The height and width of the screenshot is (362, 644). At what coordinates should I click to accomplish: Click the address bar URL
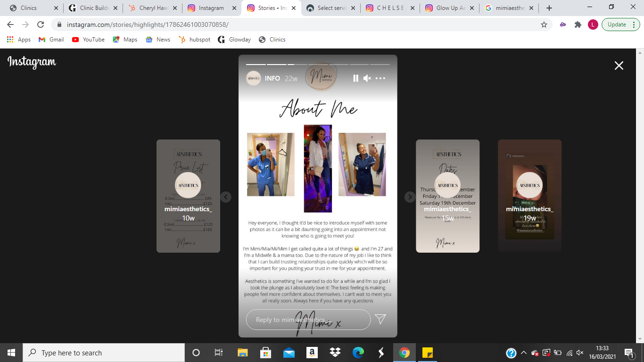148,25
